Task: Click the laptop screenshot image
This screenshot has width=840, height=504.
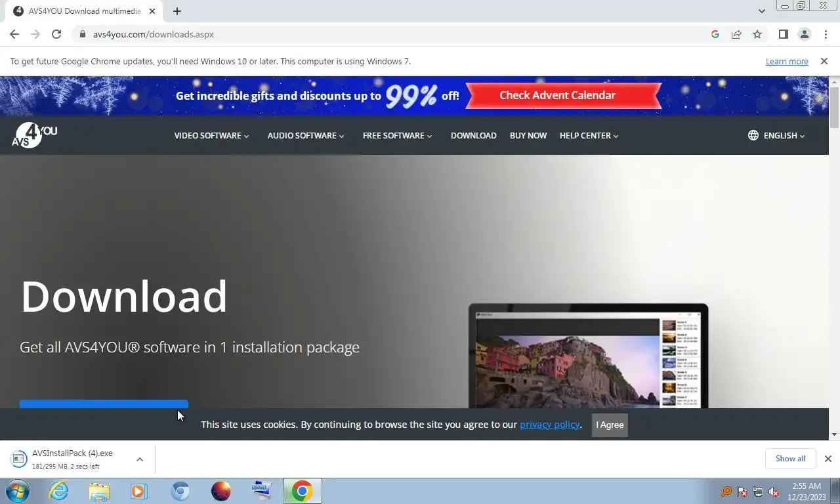Action: 588,356
